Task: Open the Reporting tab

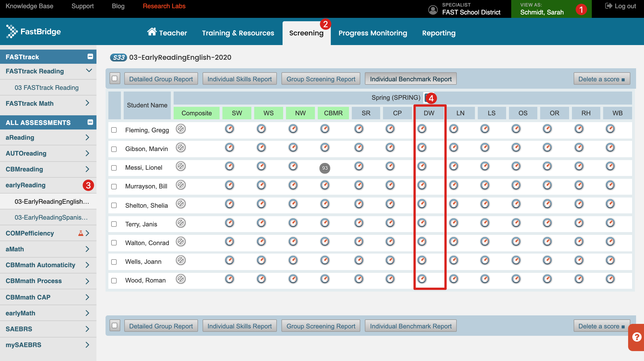Action: 439,33
